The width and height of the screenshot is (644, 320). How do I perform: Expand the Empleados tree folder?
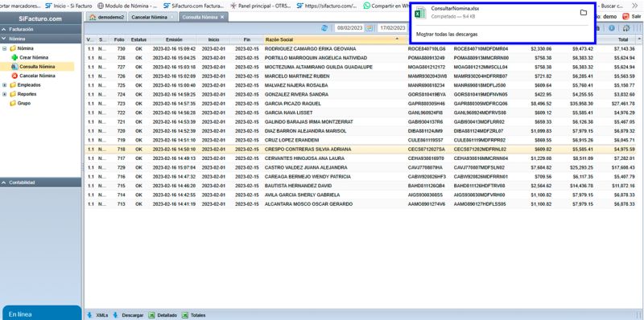click(5, 85)
